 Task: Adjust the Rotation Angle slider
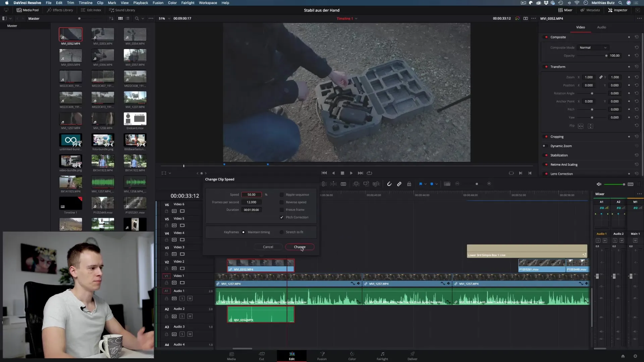pos(592,94)
